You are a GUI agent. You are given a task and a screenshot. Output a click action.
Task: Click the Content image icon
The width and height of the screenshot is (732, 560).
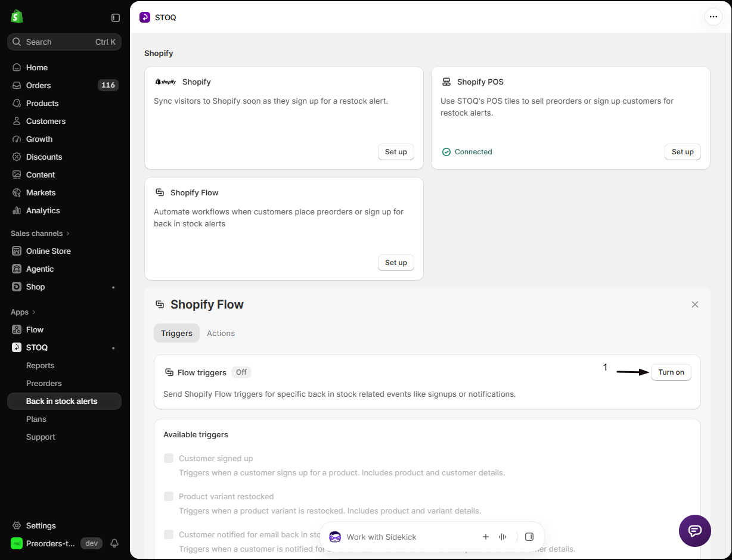pyautogui.click(x=17, y=175)
